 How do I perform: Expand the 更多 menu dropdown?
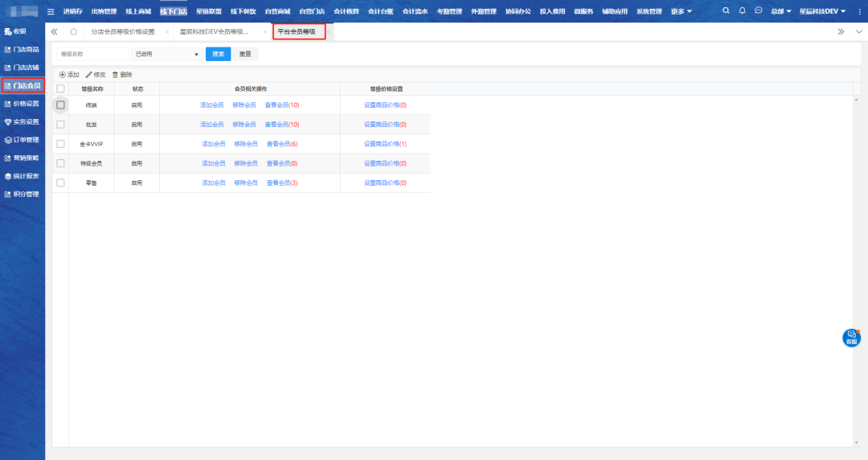[682, 11]
